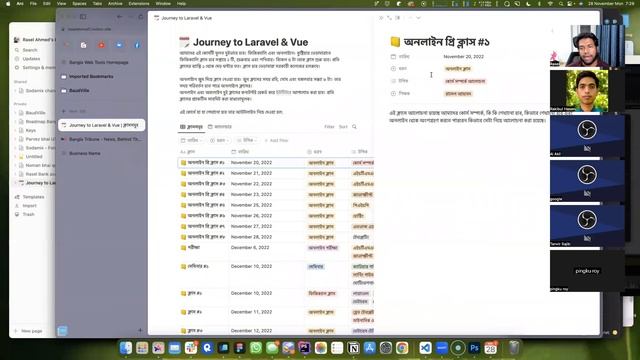Expand the Keys page in Notion sidebar

pos(16,131)
